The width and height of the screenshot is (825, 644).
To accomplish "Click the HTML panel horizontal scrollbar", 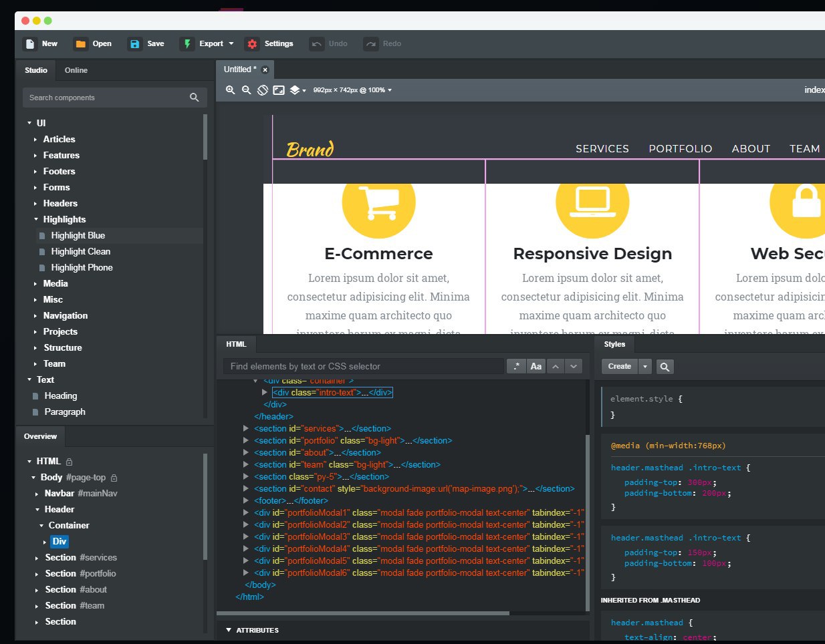I will pos(363,613).
